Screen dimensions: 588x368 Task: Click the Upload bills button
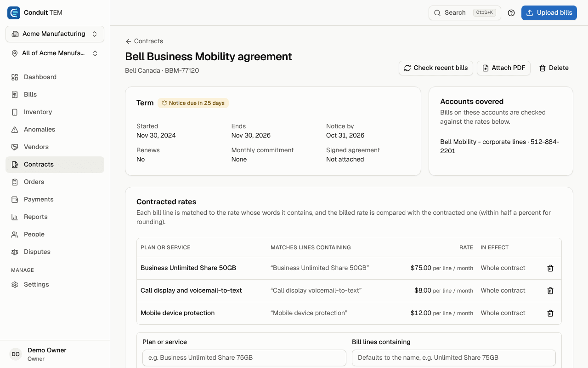point(549,13)
